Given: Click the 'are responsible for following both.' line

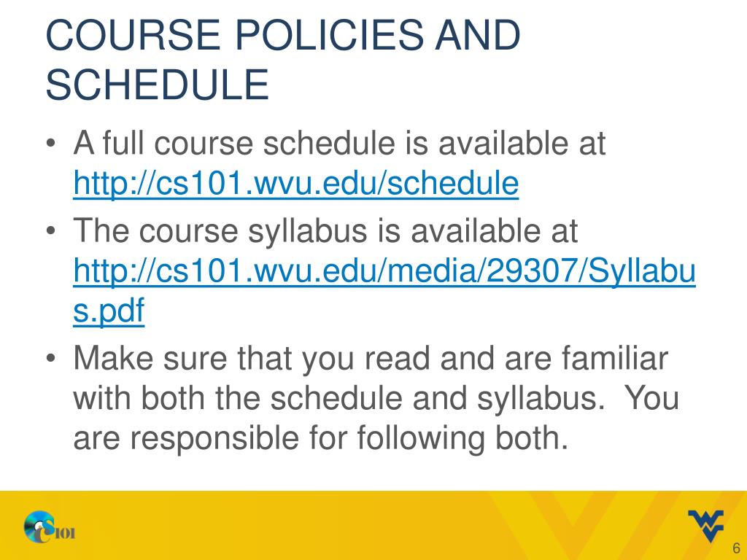Looking at the screenshot, I should 321,438.
